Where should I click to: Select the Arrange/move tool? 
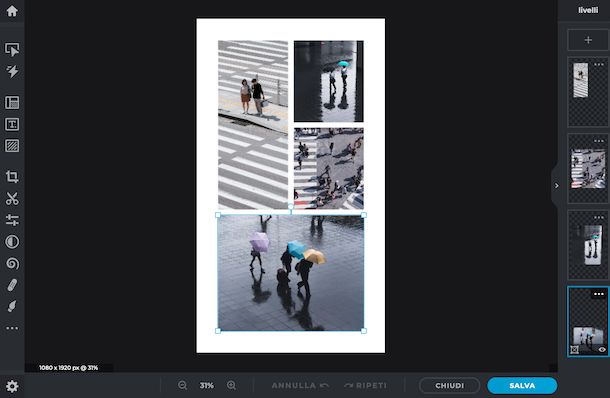(12, 49)
